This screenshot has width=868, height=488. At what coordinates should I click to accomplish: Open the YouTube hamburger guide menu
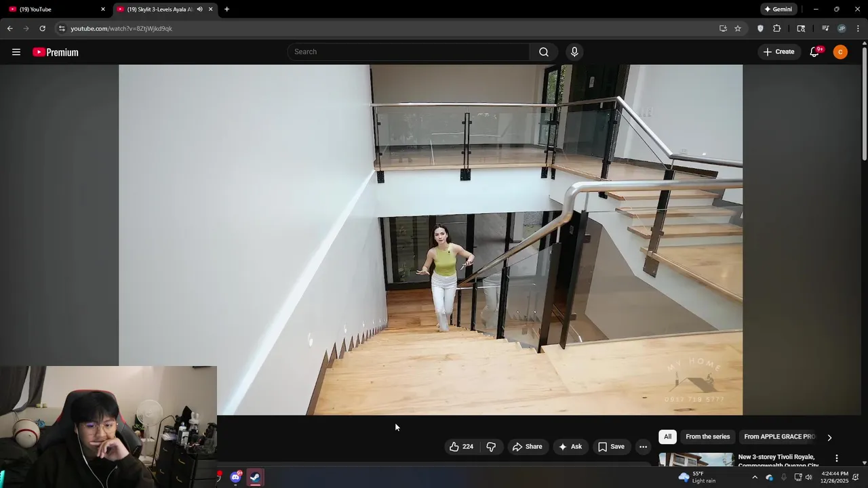point(16,52)
